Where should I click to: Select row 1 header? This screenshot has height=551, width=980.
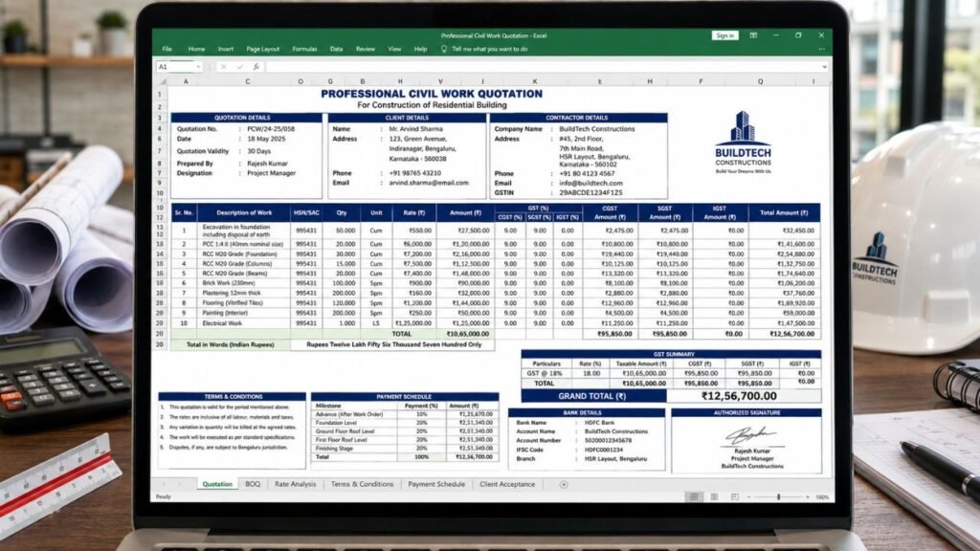point(160,95)
